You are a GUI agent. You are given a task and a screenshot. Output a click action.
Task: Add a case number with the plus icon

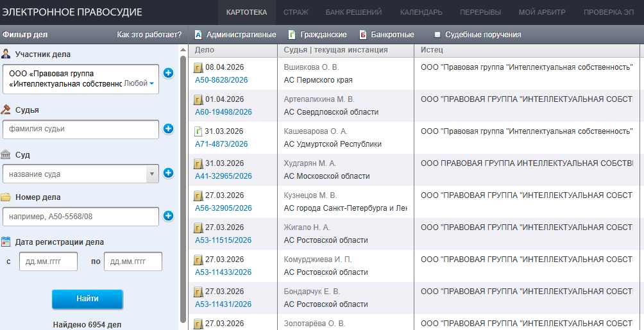169,216
